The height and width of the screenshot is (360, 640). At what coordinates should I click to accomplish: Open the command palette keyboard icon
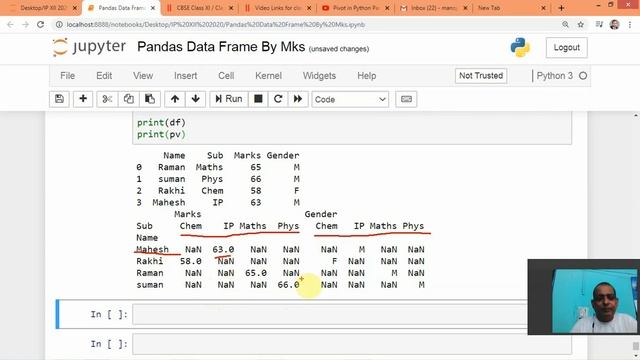pyautogui.click(x=406, y=99)
